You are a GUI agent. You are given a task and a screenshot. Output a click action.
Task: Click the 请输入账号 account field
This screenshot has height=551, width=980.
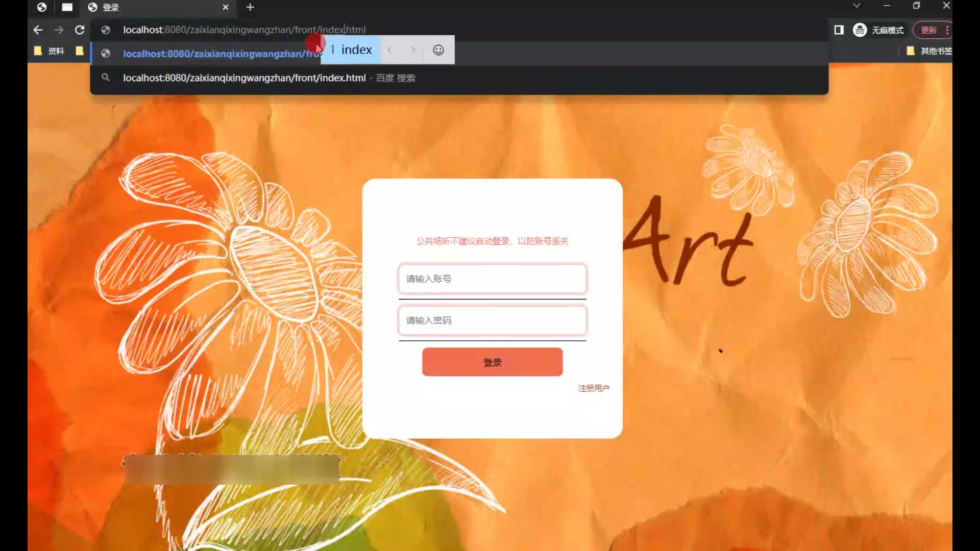[492, 279]
